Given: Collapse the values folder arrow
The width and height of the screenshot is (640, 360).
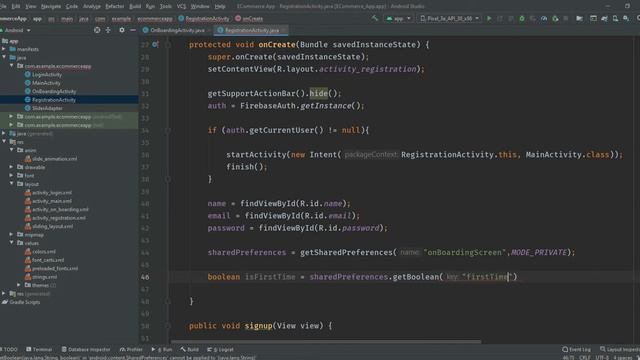Looking at the screenshot, I should point(11,243).
